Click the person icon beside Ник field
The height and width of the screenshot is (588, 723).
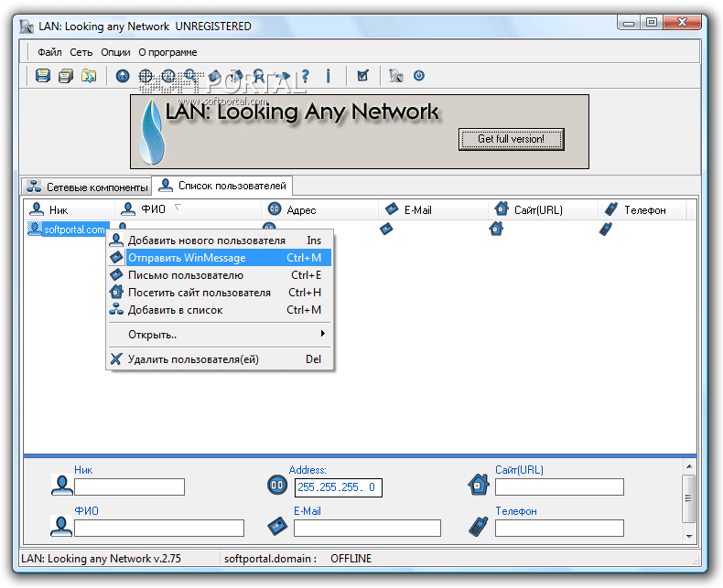point(62,486)
